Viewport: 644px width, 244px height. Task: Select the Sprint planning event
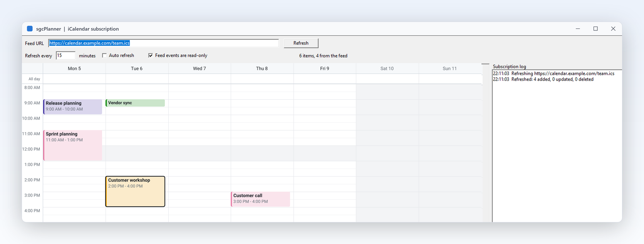(73, 145)
